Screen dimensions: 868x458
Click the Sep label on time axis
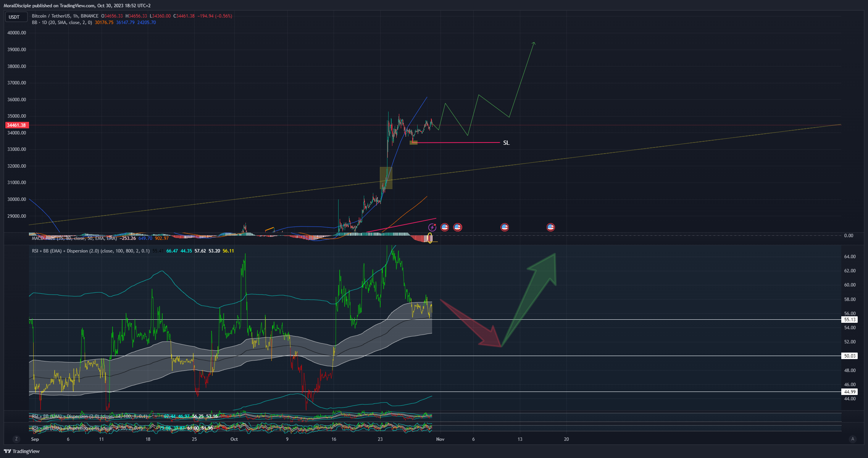pos(35,439)
